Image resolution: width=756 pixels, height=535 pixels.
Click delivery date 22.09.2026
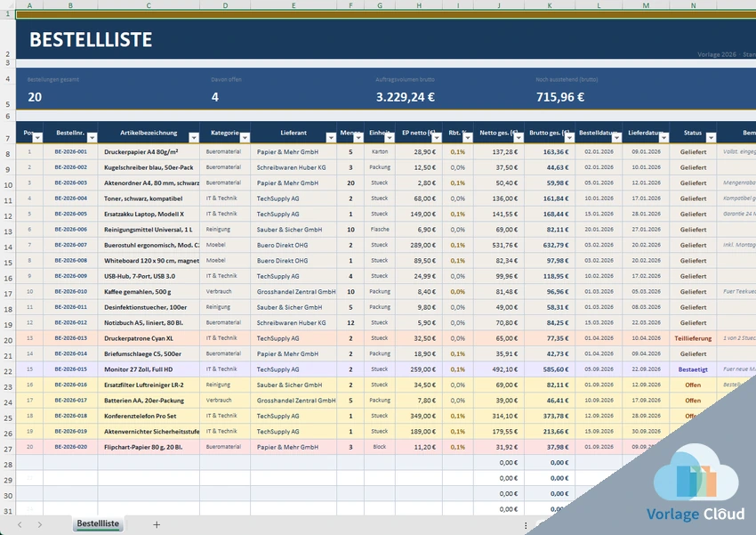pyautogui.click(x=646, y=369)
